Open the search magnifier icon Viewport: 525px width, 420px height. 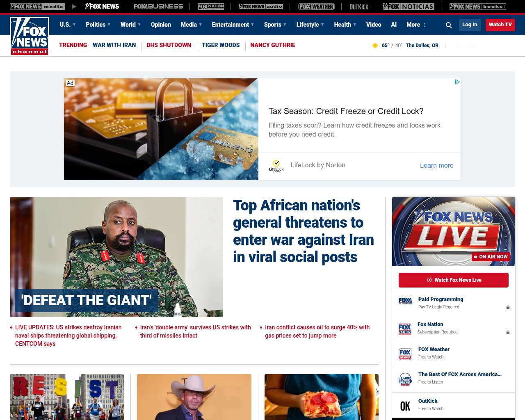point(449,25)
